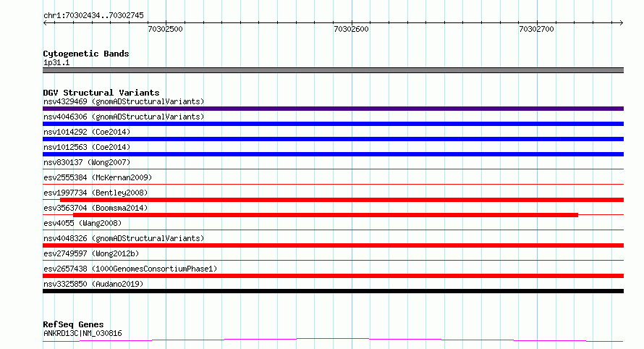The width and height of the screenshot is (644, 349).
Task: Click the blue bar under nsv4046306
Action: [333, 124]
